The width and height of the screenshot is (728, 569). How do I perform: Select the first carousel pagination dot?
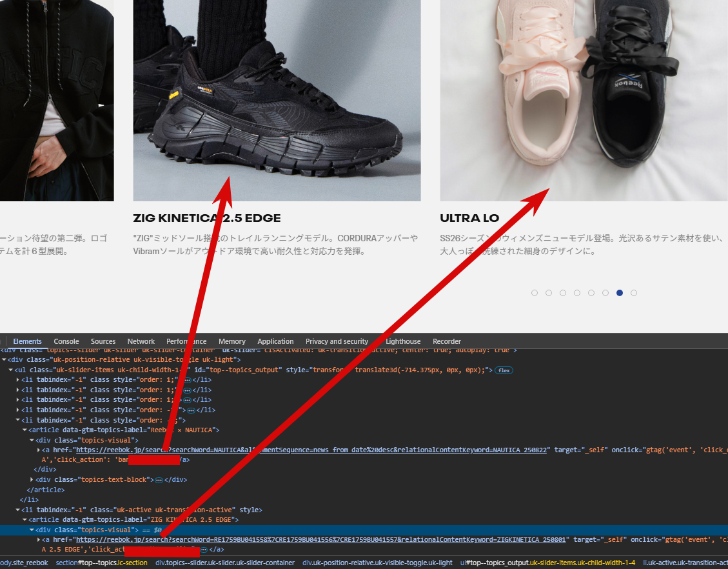click(535, 293)
